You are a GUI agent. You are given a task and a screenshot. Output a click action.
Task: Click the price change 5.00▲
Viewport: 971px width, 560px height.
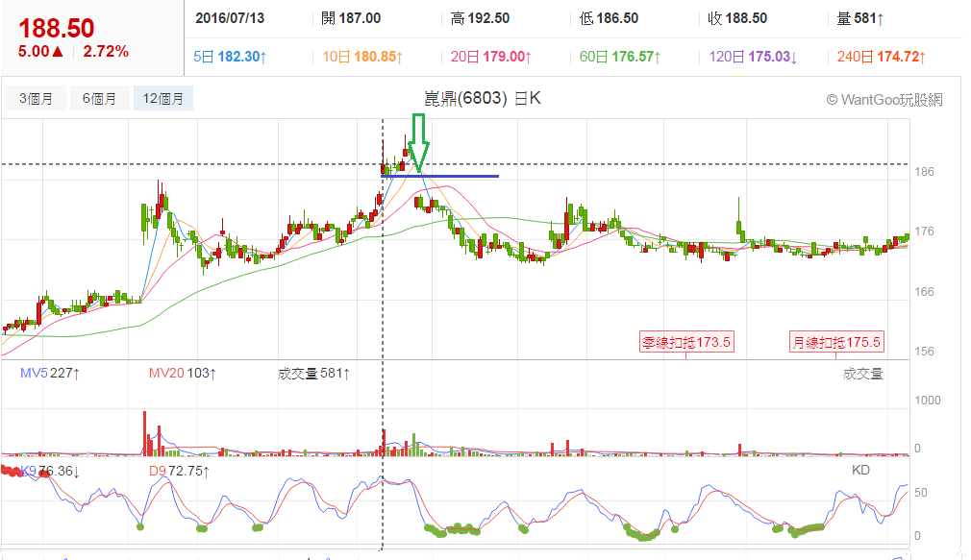pos(41,51)
